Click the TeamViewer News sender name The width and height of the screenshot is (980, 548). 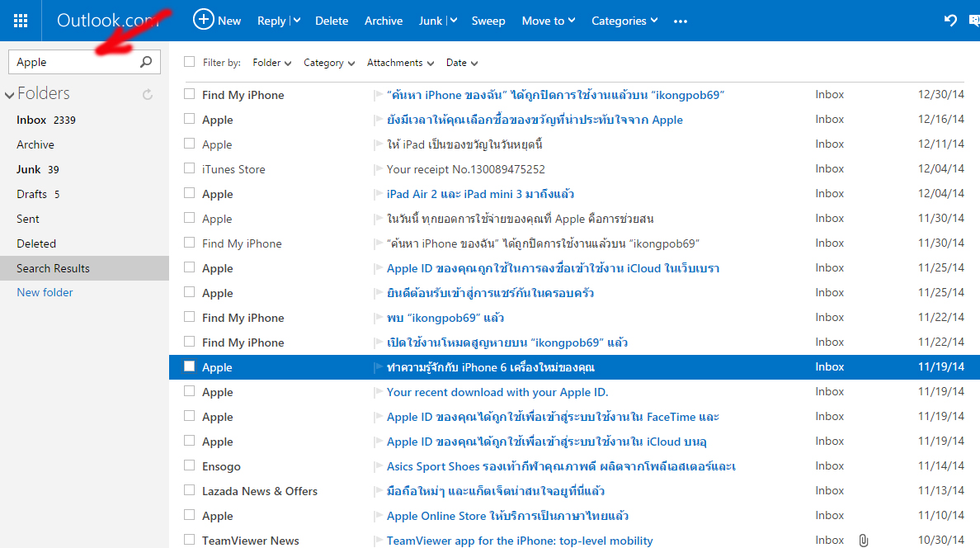(250, 541)
